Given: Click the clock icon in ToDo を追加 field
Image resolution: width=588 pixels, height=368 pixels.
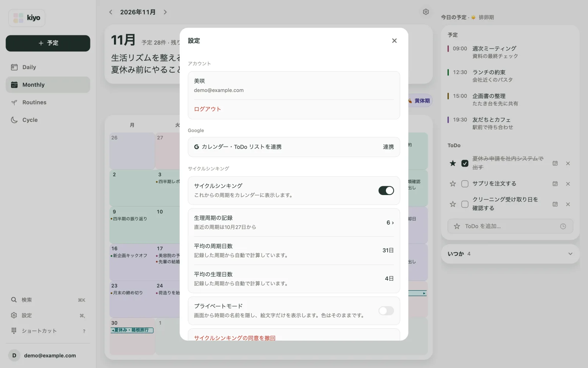Looking at the screenshot, I should [563, 226].
